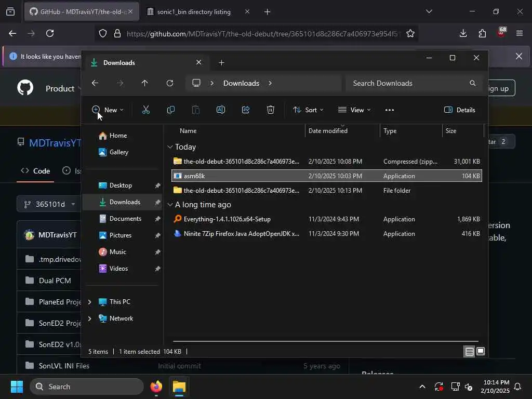The height and width of the screenshot is (399, 532).
Task: Collapse the A long time ago group
Action: point(170,205)
